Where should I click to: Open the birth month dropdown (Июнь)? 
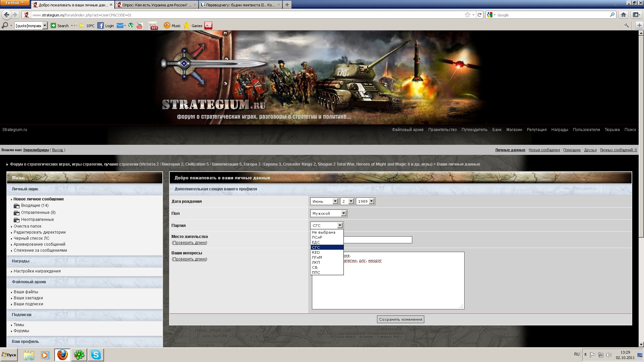pyautogui.click(x=324, y=201)
